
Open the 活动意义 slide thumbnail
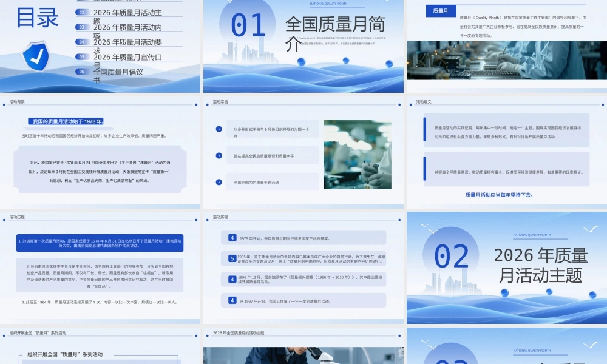507,152
